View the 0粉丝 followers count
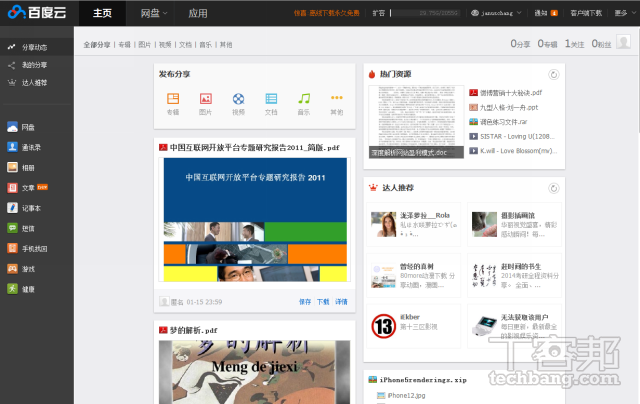 [601, 44]
